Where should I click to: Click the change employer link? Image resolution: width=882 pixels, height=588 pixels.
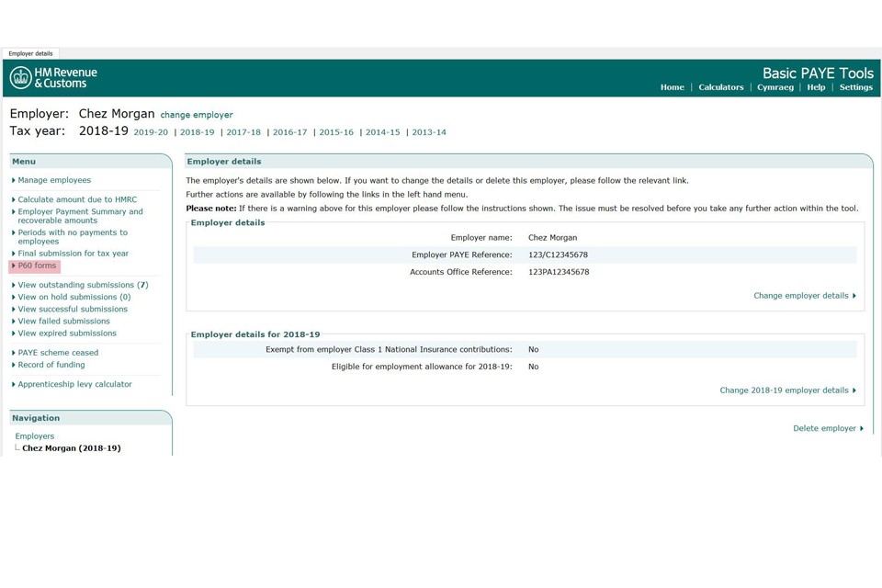pyautogui.click(x=197, y=115)
